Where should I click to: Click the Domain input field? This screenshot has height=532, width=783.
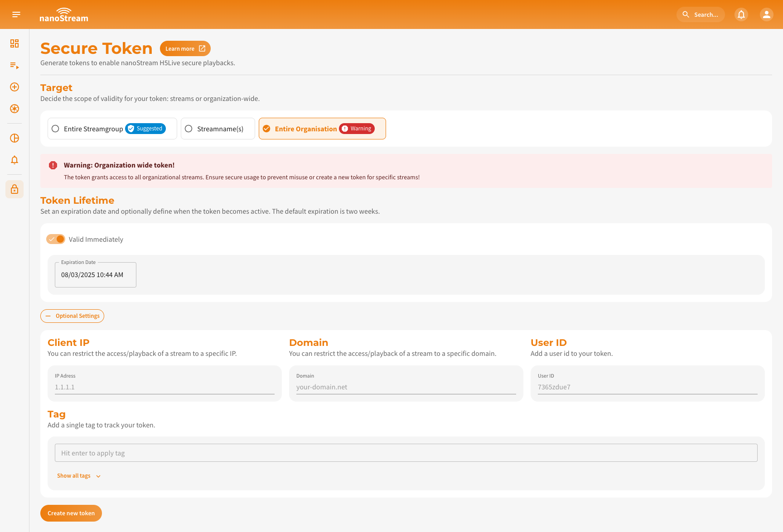(406, 387)
